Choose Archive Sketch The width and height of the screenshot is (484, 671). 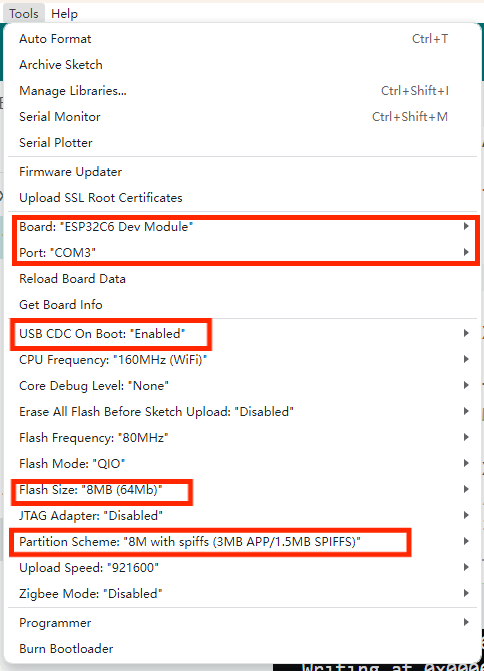point(242,65)
